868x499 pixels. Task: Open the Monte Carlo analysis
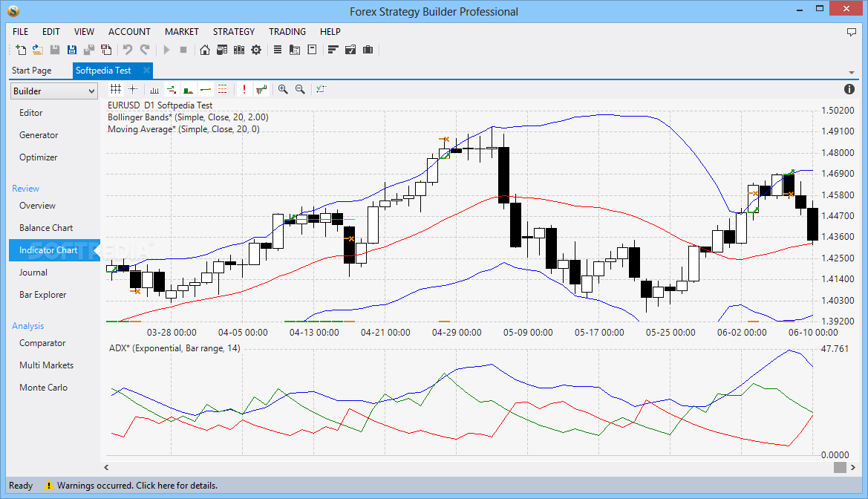pos(43,388)
